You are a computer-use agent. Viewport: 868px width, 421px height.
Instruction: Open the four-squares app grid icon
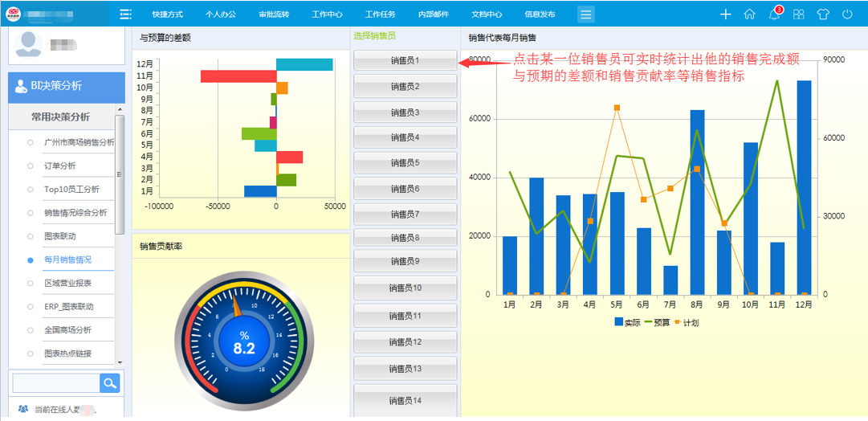799,14
